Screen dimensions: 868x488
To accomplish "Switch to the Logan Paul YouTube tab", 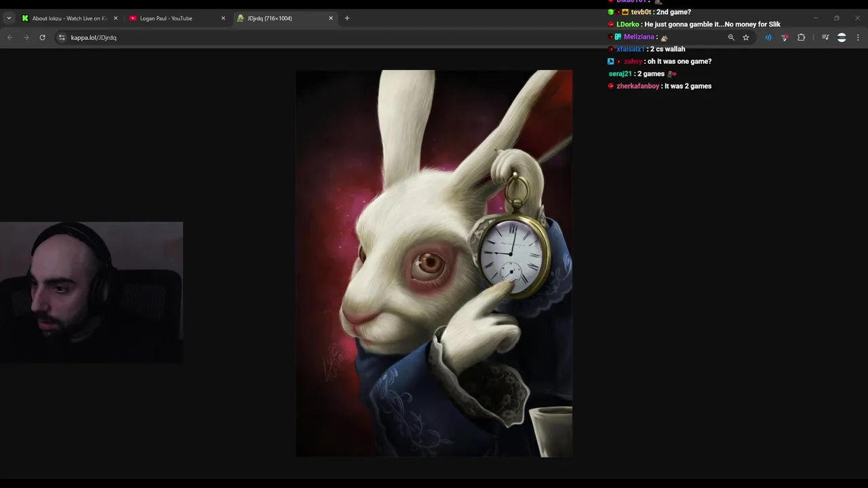I will (x=178, y=18).
